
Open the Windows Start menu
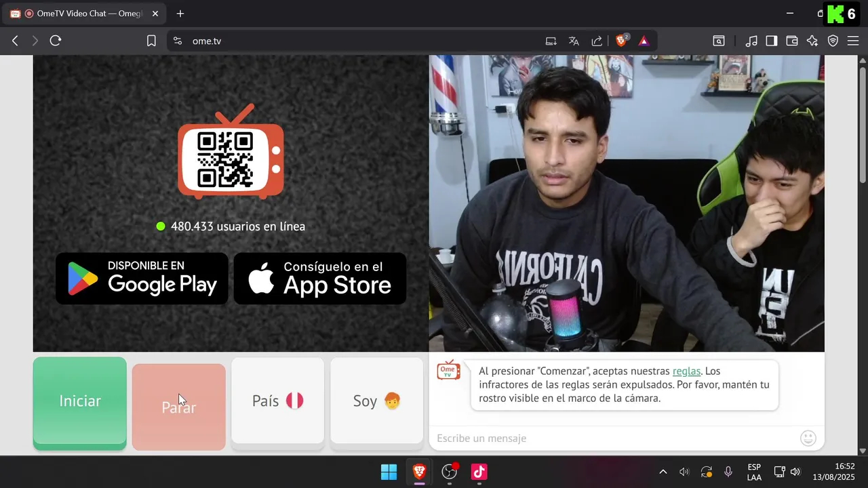pyautogui.click(x=389, y=472)
